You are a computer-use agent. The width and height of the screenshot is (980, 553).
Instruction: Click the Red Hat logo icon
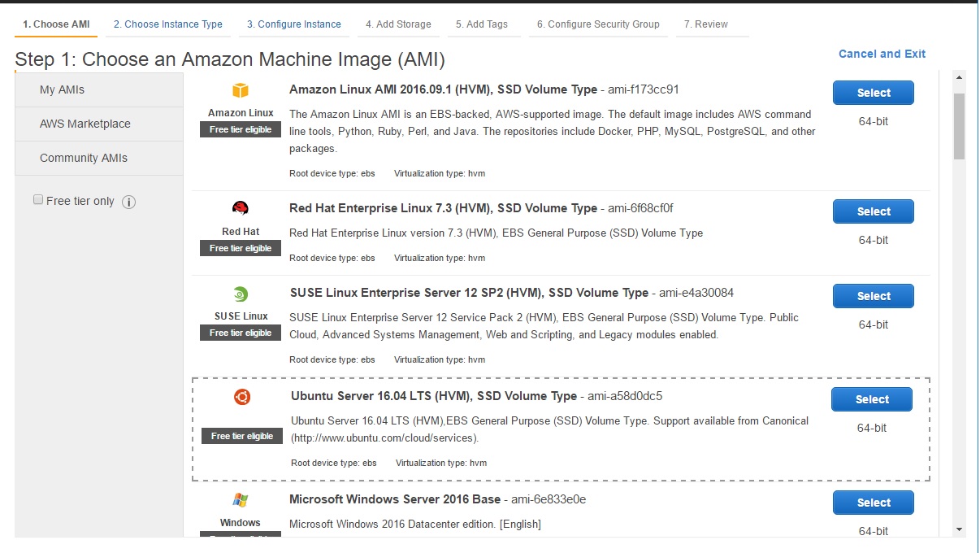pyautogui.click(x=241, y=208)
